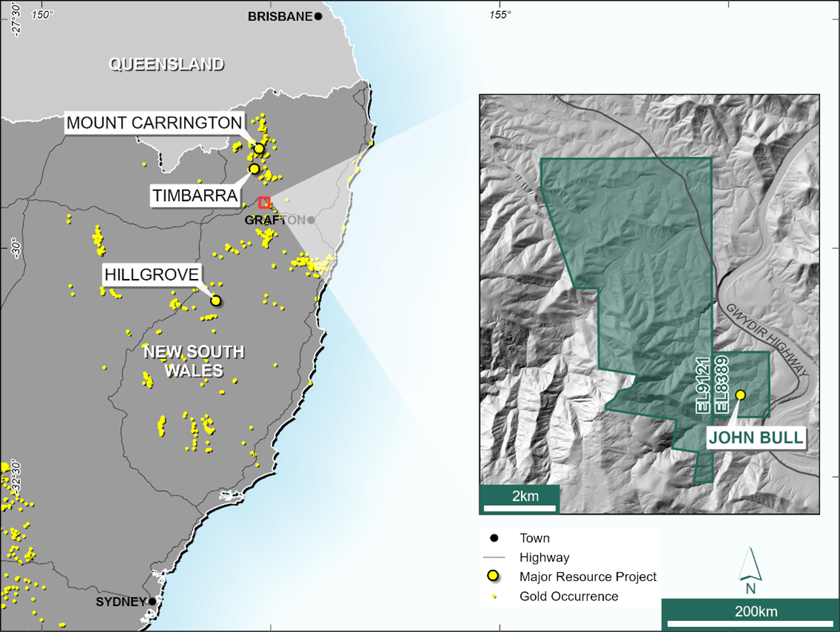This screenshot has width=840, height=632.
Task: Click the Highway legend line symbol
Action: (494, 558)
